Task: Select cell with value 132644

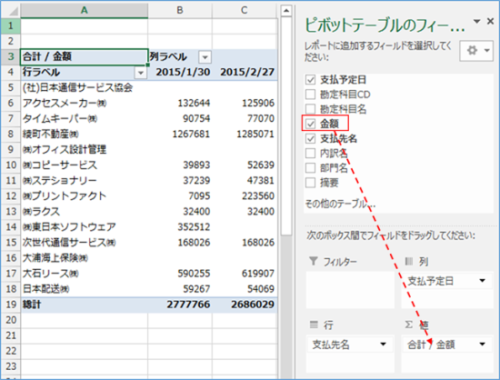Action: pyautogui.click(x=180, y=103)
